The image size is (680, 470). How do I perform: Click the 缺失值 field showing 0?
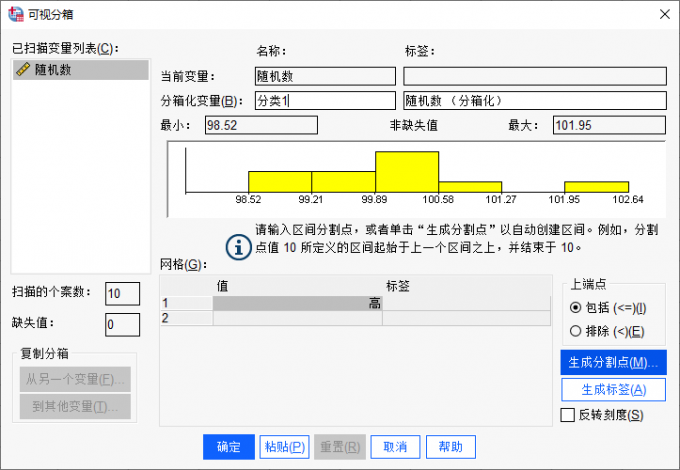pos(122,325)
